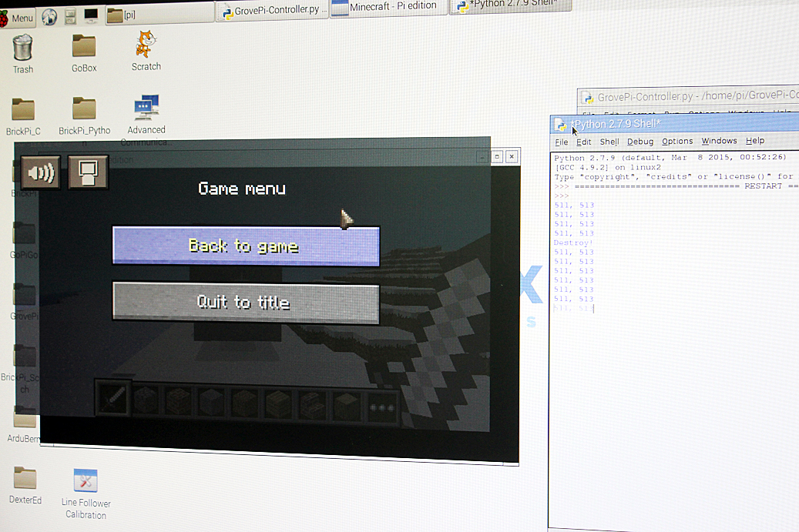This screenshot has height=532, width=799.
Task: Open the Raspberry Pi Menu button
Action: pyautogui.click(x=17, y=18)
